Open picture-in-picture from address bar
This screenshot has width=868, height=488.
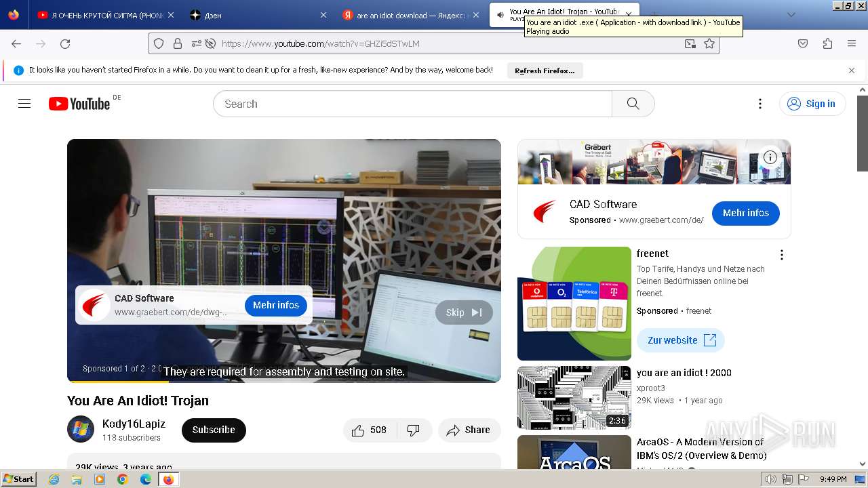point(690,43)
